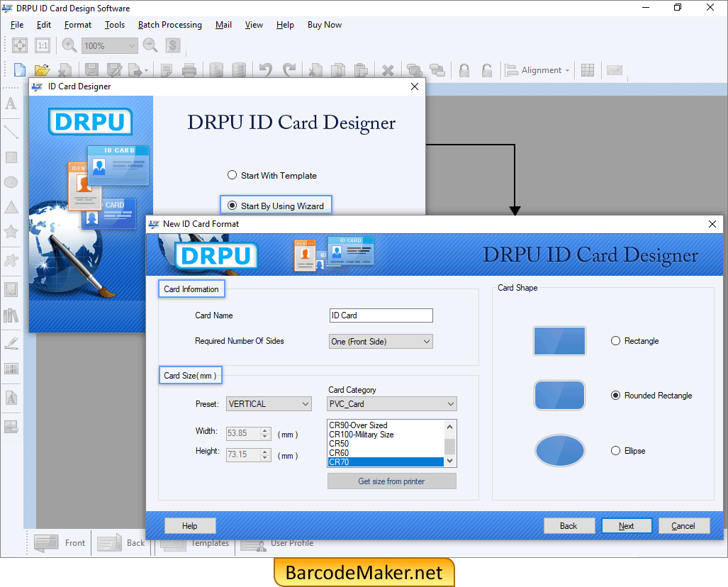Click the Buy Now menu item
Screen dimensions: 728x587
[x=325, y=25]
